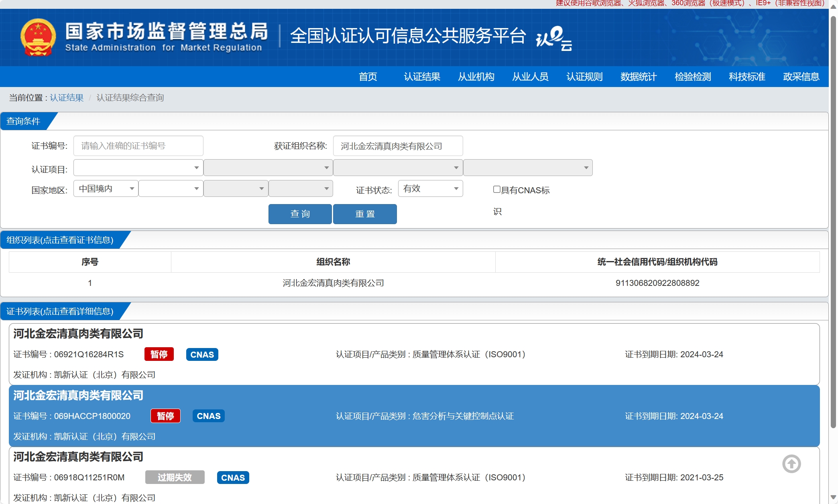Open the 检验检测 navigation menu
This screenshot has width=838, height=504.
[693, 77]
